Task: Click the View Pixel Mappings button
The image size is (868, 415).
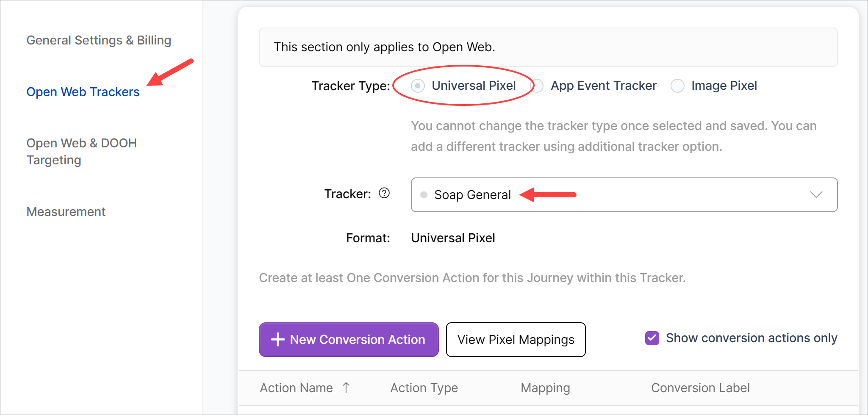Action: pos(516,340)
